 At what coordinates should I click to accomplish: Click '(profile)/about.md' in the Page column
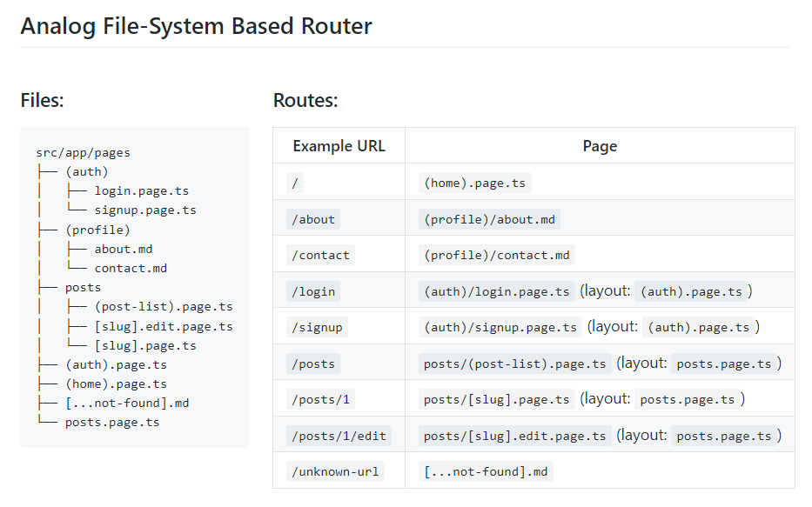click(x=489, y=219)
